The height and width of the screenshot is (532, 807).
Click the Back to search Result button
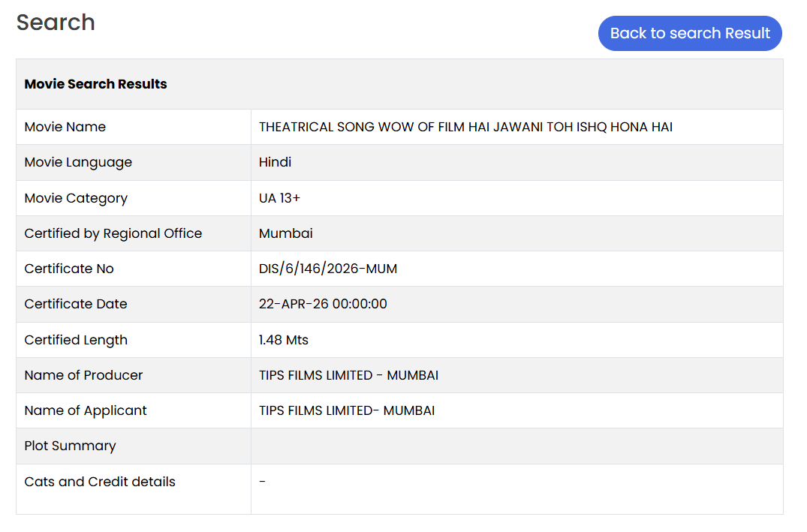coord(690,34)
